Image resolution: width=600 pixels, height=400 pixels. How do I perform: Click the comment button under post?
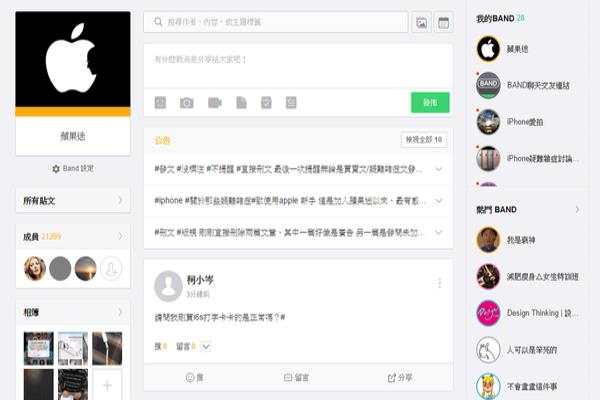(x=296, y=378)
